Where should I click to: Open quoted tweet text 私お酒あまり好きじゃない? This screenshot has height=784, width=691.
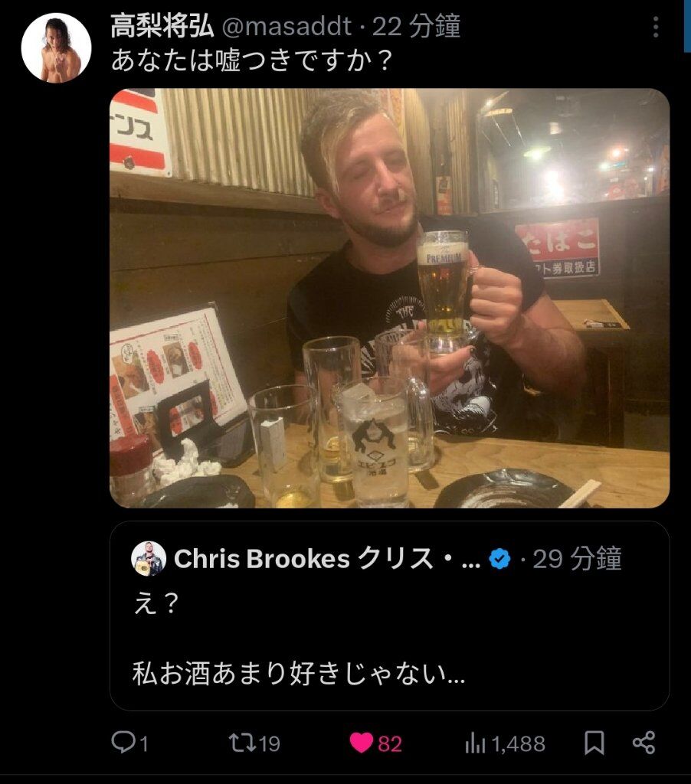(299, 674)
